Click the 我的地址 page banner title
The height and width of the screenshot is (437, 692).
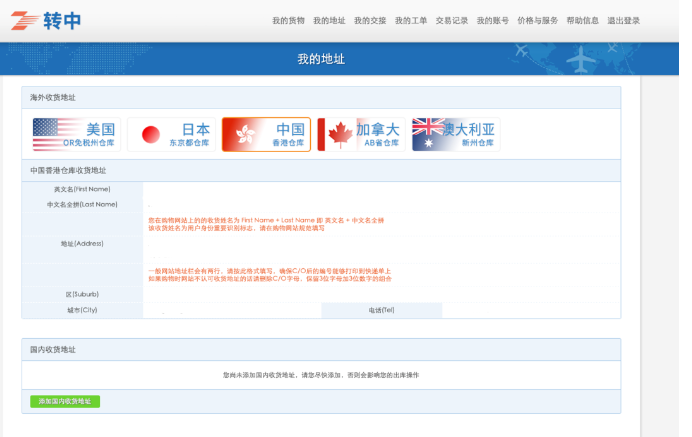[x=321, y=59]
